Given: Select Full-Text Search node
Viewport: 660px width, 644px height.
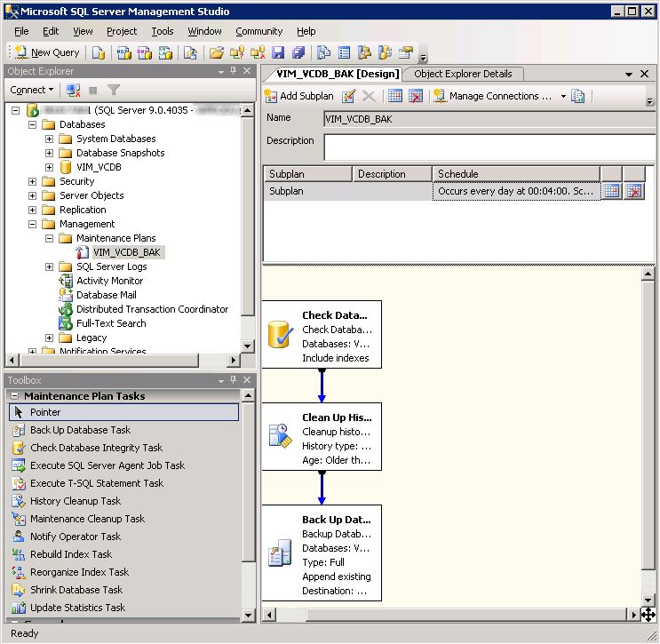Looking at the screenshot, I should tap(111, 323).
